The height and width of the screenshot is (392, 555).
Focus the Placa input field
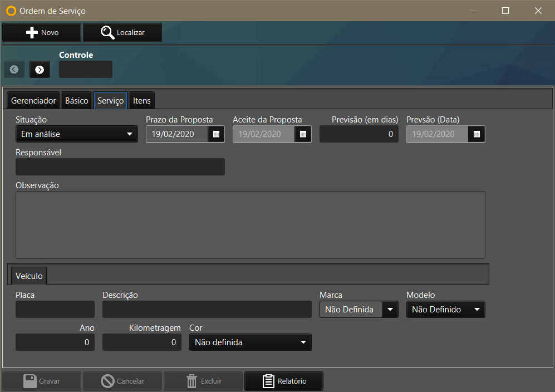[x=55, y=310]
